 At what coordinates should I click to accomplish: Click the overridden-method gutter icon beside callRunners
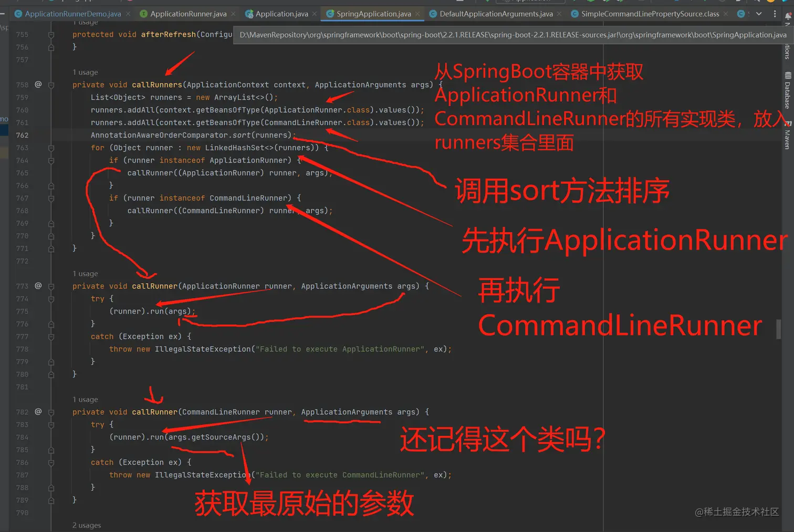coord(38,85)
